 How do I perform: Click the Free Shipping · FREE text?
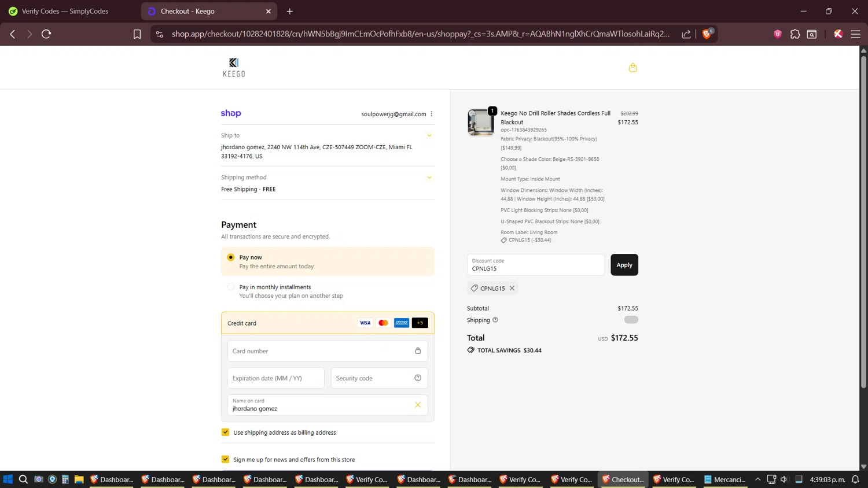248,189
